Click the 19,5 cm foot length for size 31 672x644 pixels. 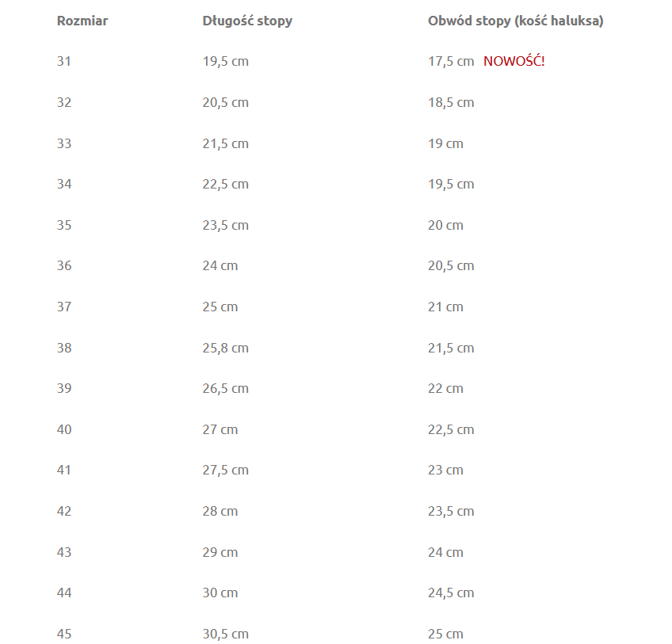pyautogui.click(x=225, y=62)
